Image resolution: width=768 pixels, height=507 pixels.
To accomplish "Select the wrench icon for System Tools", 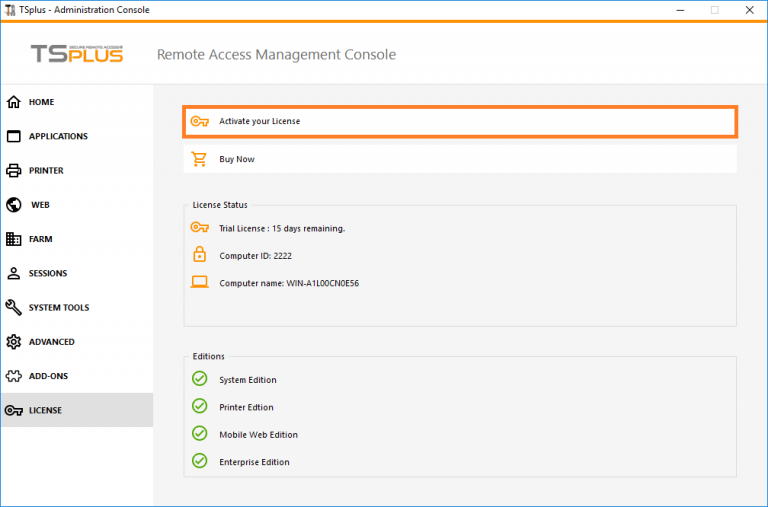I will click(14, 307).
